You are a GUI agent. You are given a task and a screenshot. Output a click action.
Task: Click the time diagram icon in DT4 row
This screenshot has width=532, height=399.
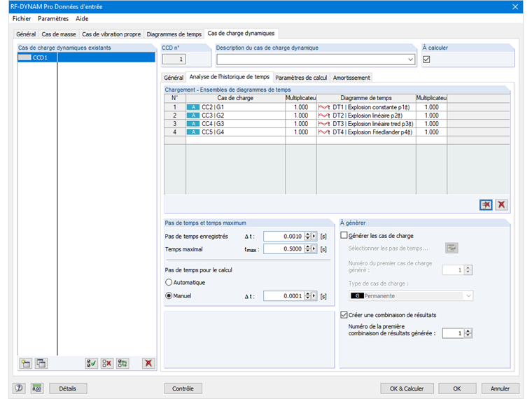[324, 132]
